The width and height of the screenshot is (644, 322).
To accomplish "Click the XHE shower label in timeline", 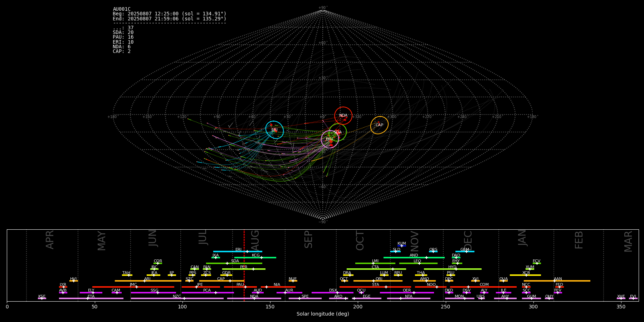I will coord(621,297).
